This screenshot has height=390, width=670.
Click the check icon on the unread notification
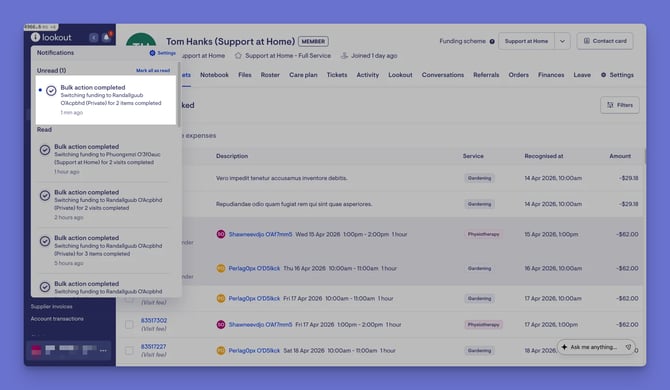(x=51, y=91)
